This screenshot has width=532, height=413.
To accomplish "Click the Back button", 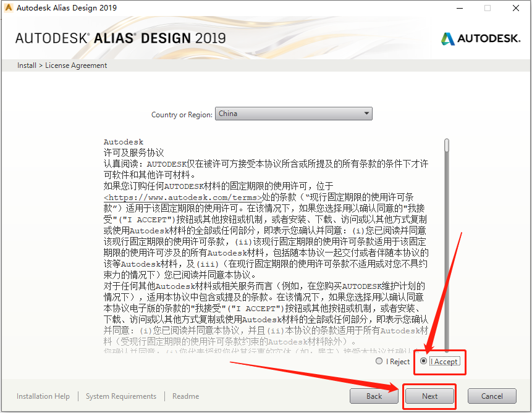I will click(374, 396).
